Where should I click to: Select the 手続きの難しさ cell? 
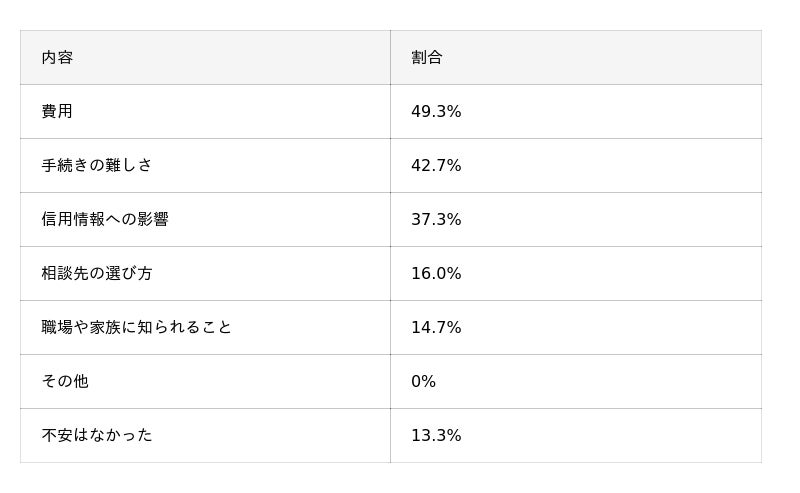(97, 166)
